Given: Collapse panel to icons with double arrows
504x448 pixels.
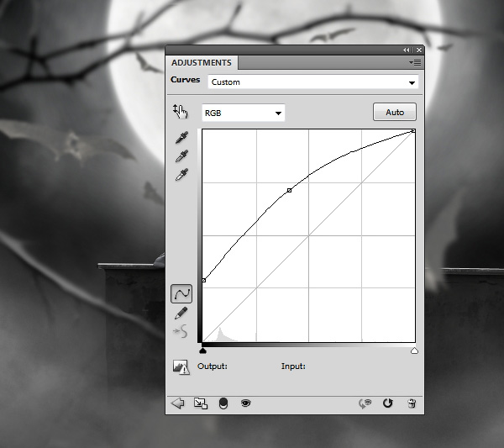Looking at the screenshot, I should [407, 50].
